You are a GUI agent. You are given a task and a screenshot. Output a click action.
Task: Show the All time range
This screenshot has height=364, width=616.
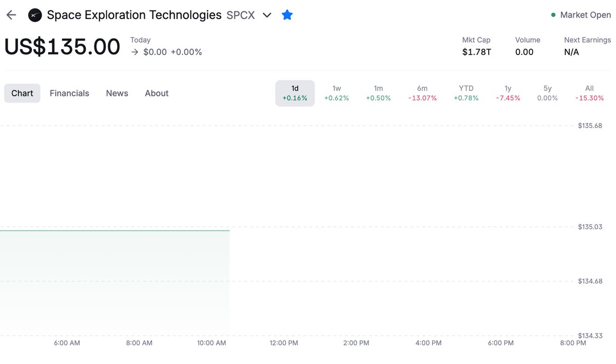point(589,93)
